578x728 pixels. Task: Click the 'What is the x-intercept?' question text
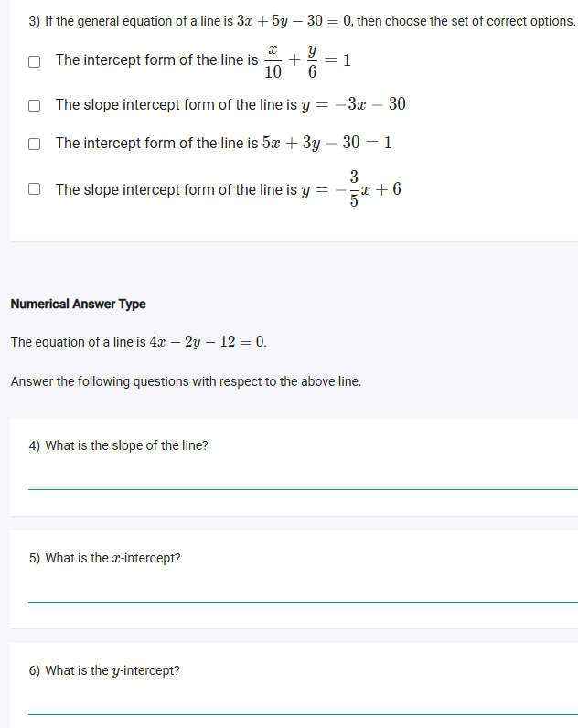112,558
